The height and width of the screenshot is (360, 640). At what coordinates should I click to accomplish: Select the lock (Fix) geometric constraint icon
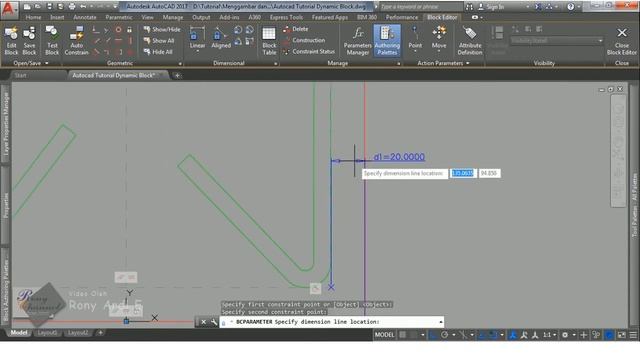tap(129, 30)
